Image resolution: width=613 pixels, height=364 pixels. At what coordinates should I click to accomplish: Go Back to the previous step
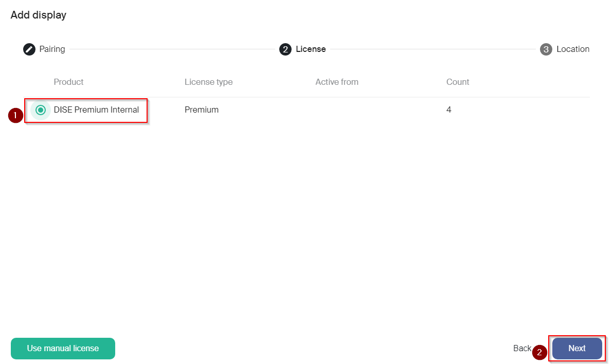522,348
